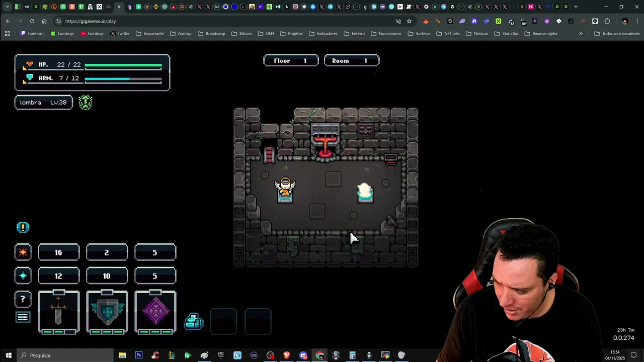The image size is (644, 362).
Task: Toggle muted site sound icon in address bar
Action: coord(398,21)
